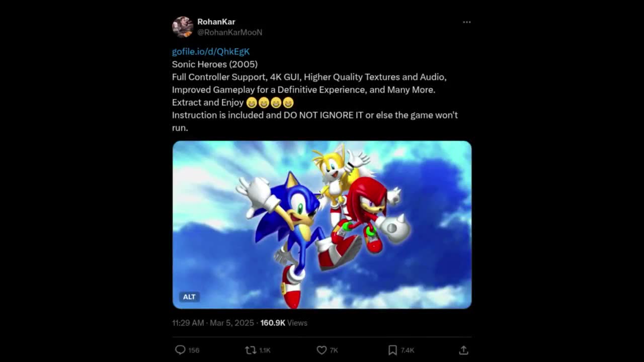644x362 pixels.
Task: Click the reply speech bubble icon
Action: click(180, 350)
